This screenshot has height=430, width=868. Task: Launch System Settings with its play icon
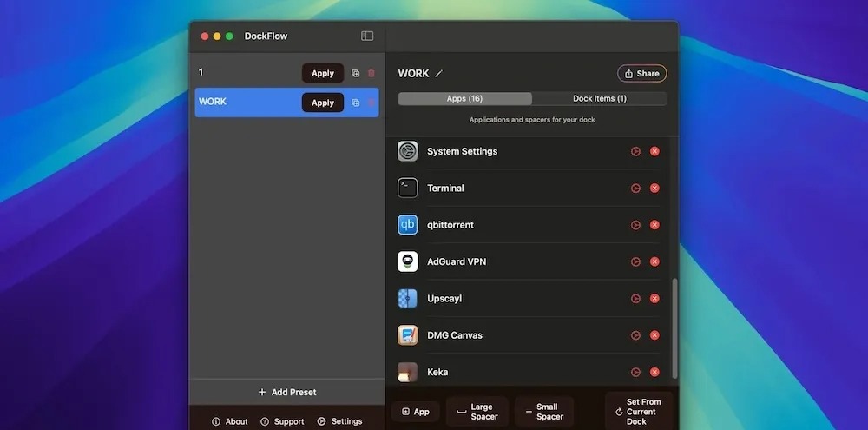pos(635,151)
